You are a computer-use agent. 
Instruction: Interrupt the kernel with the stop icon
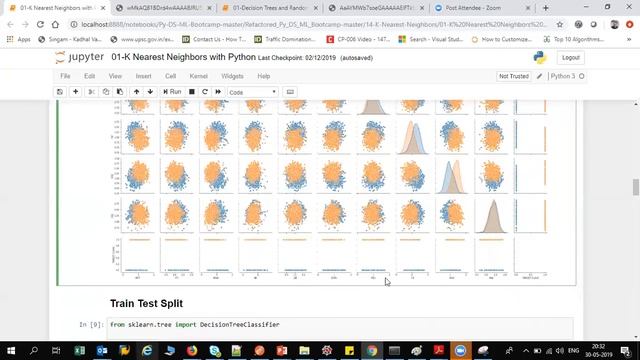click(x=191, y=92)
